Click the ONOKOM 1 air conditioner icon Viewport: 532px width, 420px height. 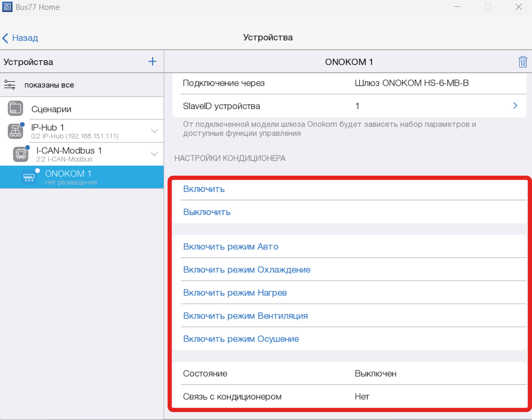[29, 177]
